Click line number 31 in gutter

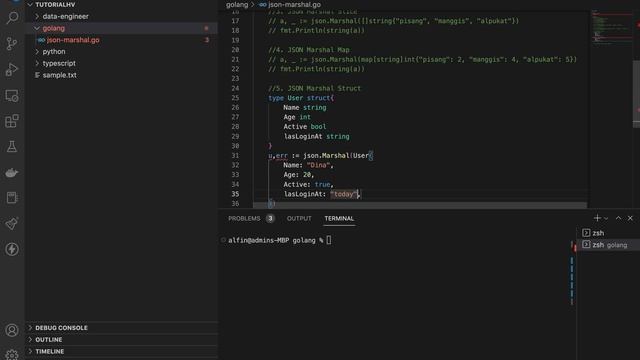tap(236, 156)
